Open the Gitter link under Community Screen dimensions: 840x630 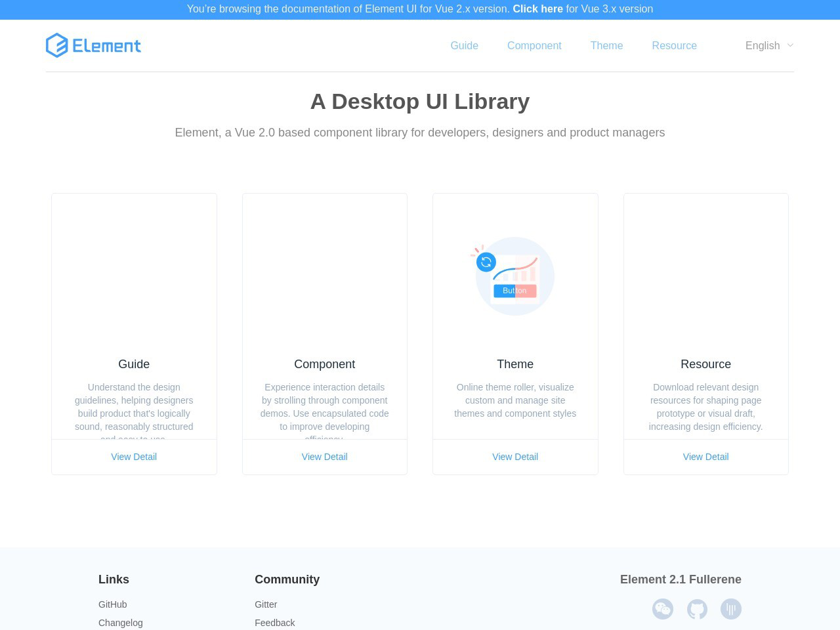click(266, 604)
